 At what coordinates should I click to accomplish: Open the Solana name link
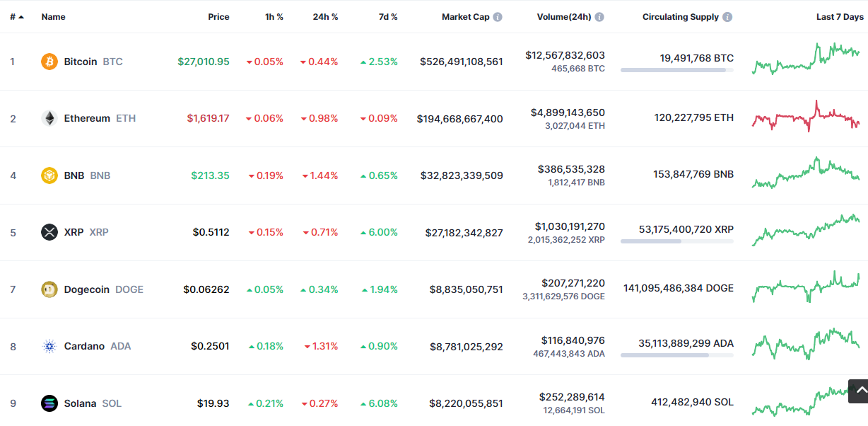pyautogui.click(x=80, y=403)
